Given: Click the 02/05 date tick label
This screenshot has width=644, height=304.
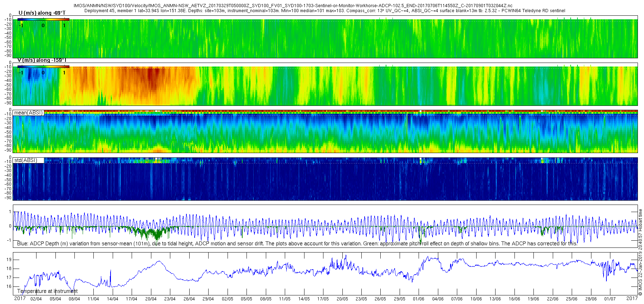Looking at the screenshot, I should (x=227, y=299).
